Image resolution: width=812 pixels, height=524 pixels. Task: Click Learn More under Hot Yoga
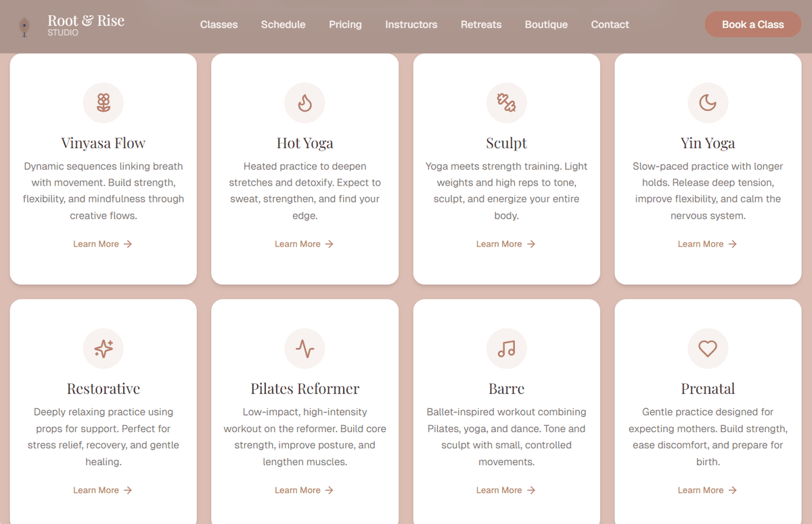click(x=304, y=244)
